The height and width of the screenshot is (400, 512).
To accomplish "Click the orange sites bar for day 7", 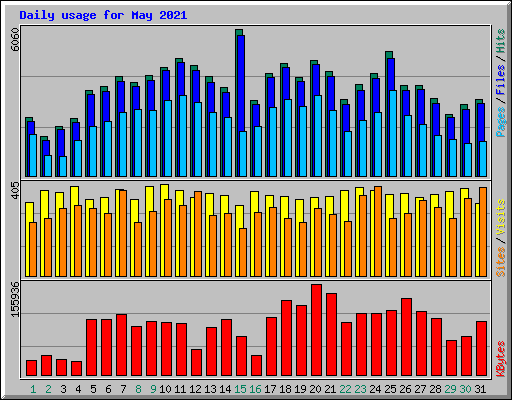I will (123, 233).
